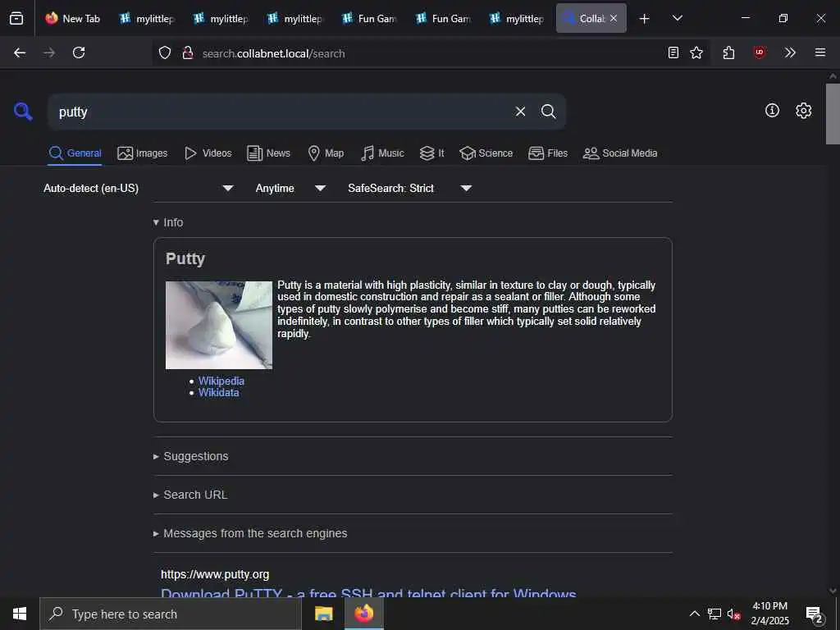Select the Map search category

(326, 153)
